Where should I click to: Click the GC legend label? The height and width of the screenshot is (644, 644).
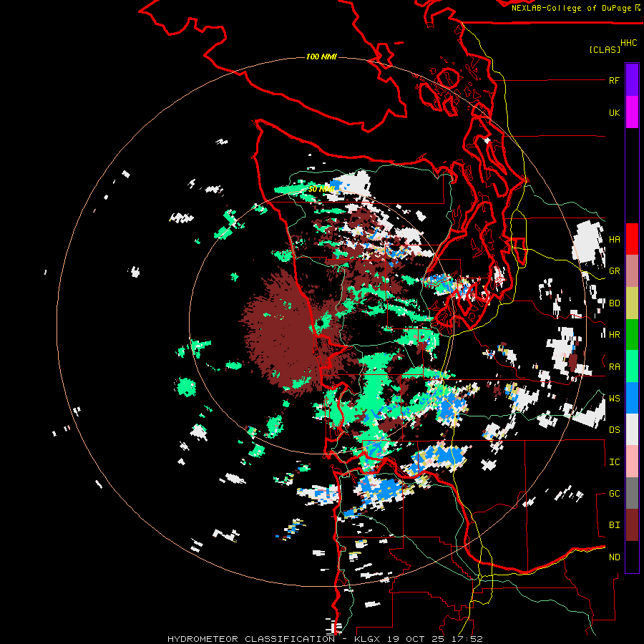click(614, 494)
